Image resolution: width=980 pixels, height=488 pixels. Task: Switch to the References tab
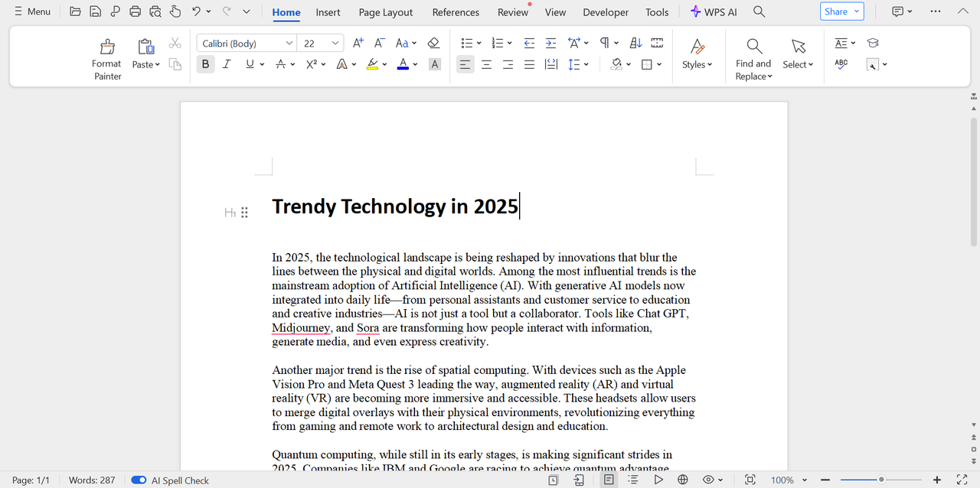(456, 12)
